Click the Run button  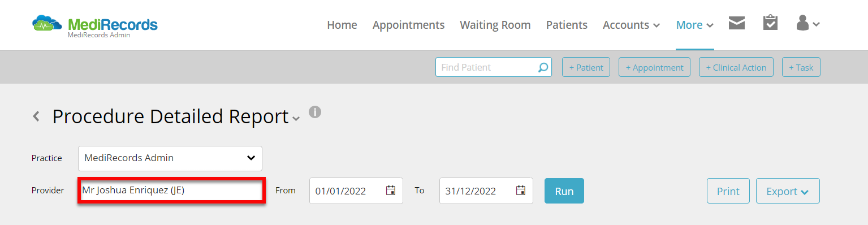tap(564, 191)
